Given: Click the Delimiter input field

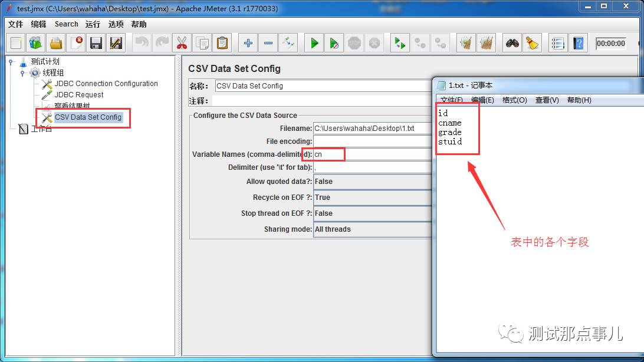Looking at the screenshot, I should point(373,167).
